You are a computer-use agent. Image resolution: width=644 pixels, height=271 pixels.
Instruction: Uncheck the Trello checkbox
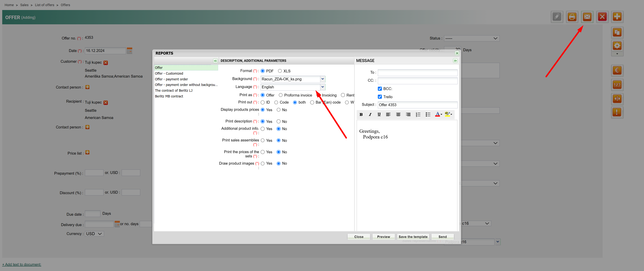tap(379, 97)
